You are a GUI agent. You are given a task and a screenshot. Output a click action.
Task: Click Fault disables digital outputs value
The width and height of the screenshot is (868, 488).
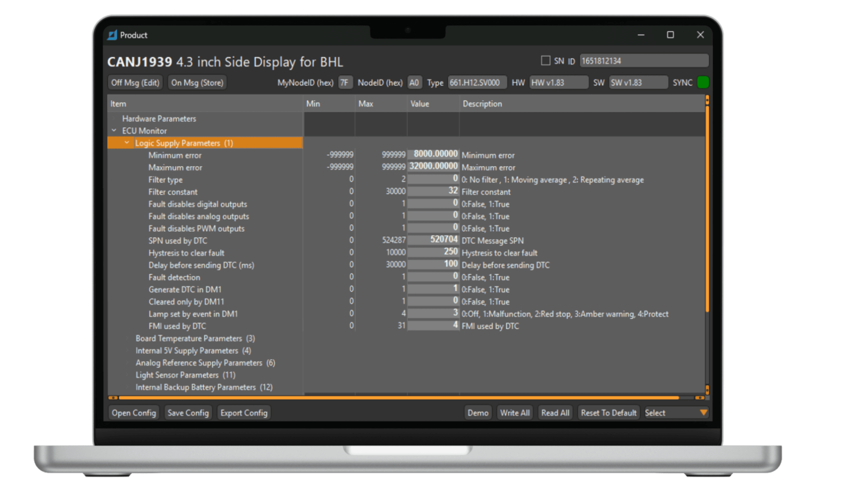433,203
